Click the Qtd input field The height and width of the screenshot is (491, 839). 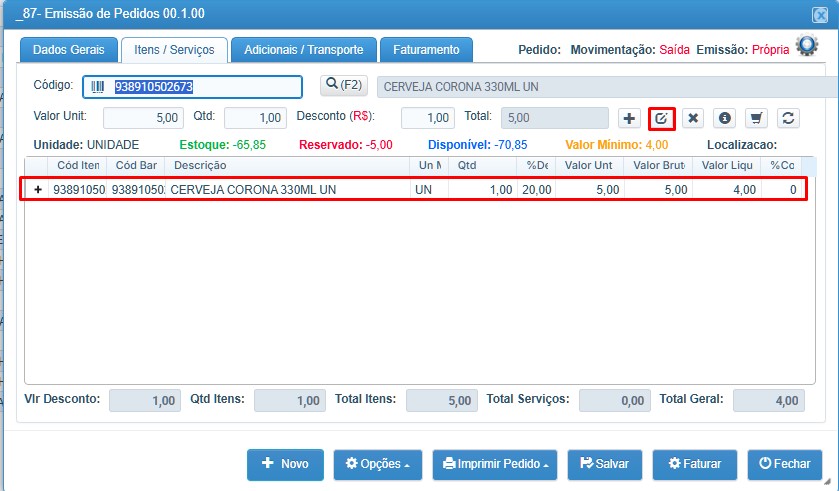(x=255, y=118)
